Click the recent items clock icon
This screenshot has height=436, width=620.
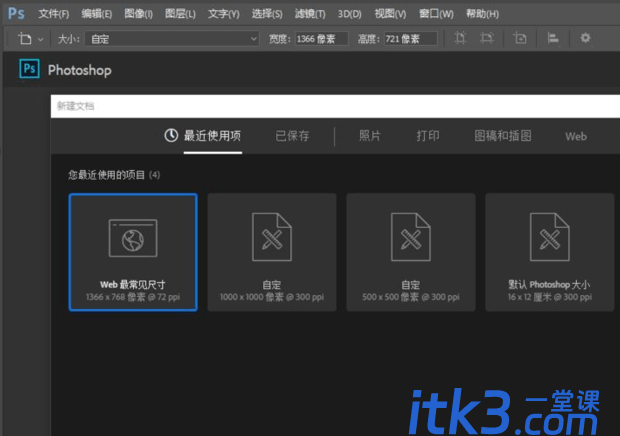pyautogui.click(x=171, y=136)
